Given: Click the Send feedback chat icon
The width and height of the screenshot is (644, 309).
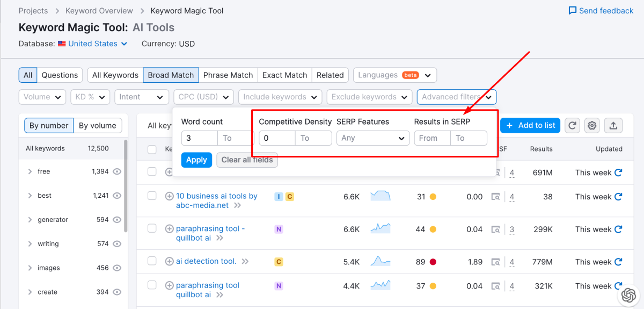Looking at the screenshot, I should click(x=573, y=11).
